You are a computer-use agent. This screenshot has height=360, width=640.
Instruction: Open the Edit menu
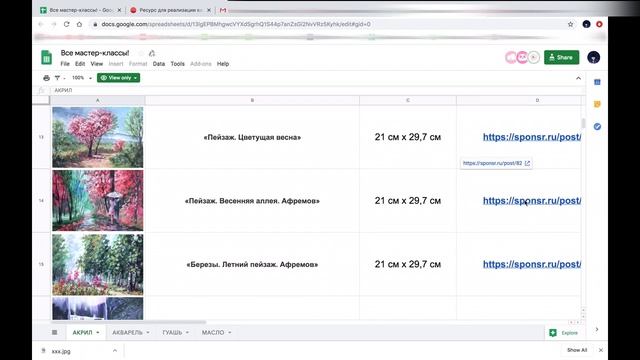point(80,64)
